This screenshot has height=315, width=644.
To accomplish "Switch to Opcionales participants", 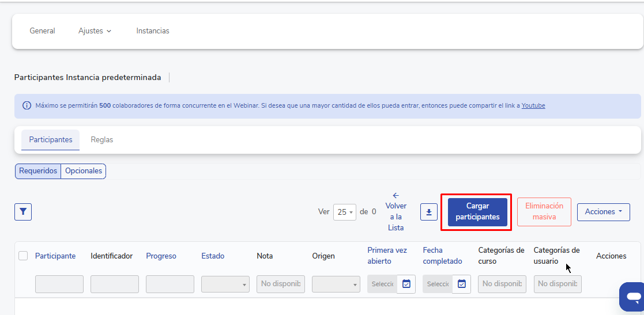I will pyautogui.click(x=84, y=171).
